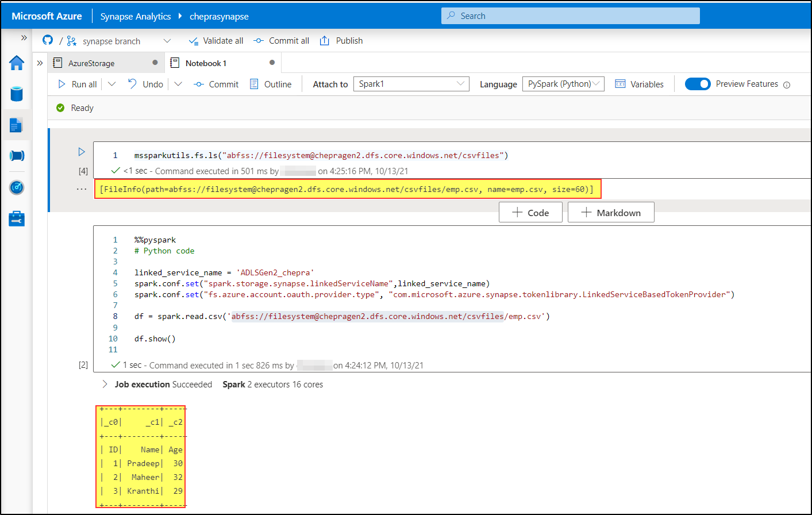Click the [2] cell execution count

tap(83, 365)
